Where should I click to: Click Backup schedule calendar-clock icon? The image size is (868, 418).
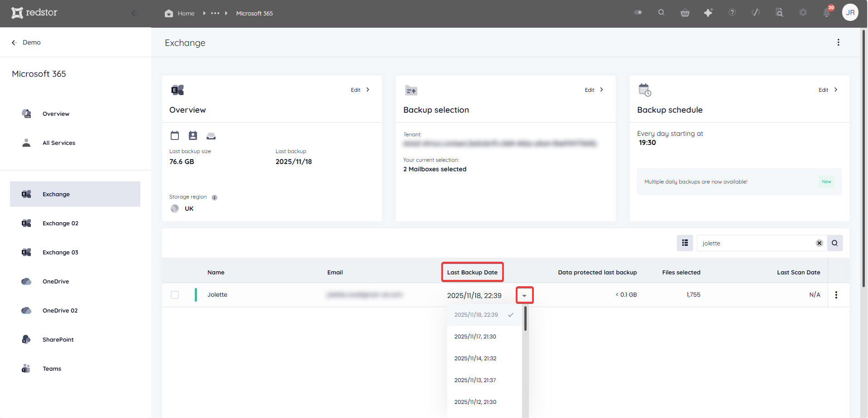pos(645,90)
